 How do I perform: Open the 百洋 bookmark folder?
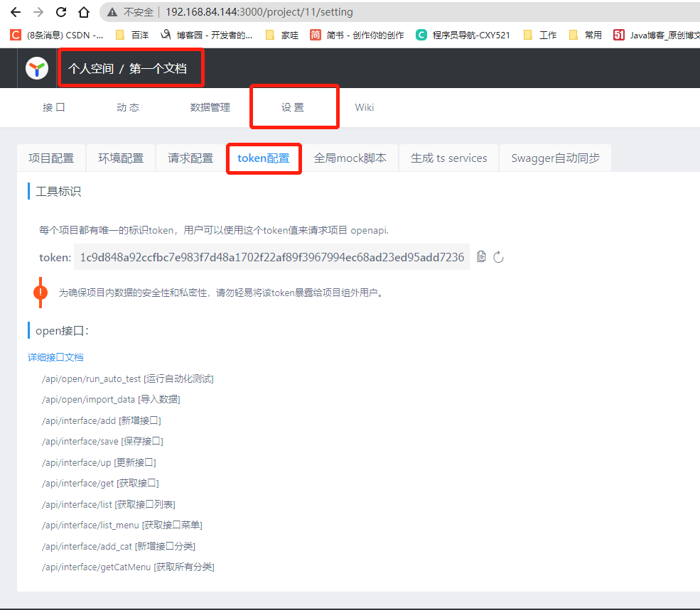click(131, 35)
